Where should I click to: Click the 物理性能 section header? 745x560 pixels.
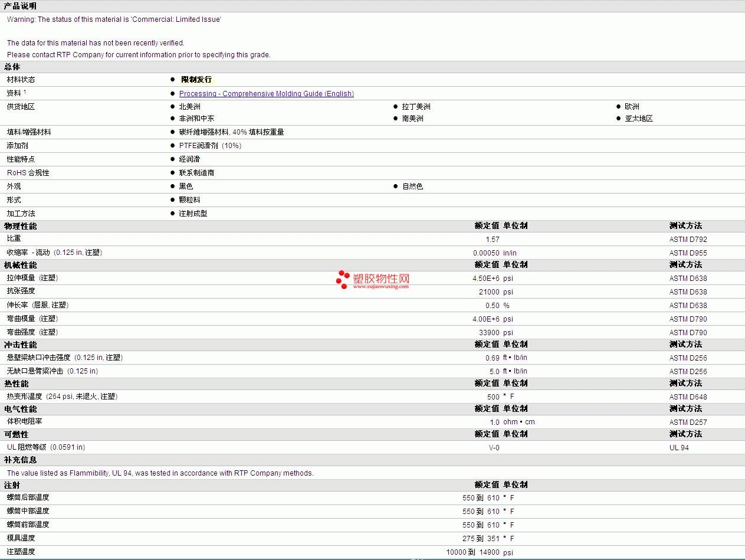tap(20, 226)
